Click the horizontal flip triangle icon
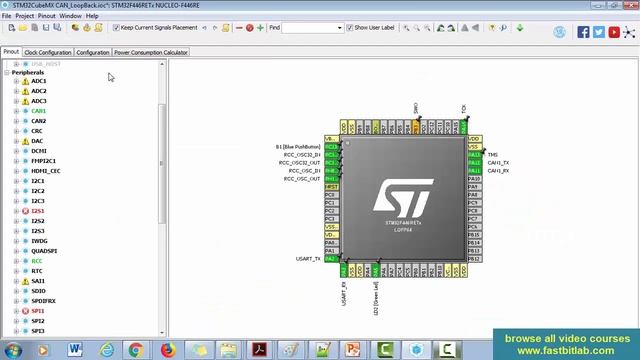 [476, 28]
